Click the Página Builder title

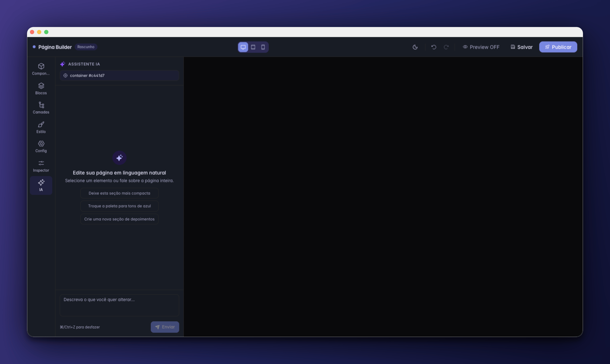pos(55,47)
